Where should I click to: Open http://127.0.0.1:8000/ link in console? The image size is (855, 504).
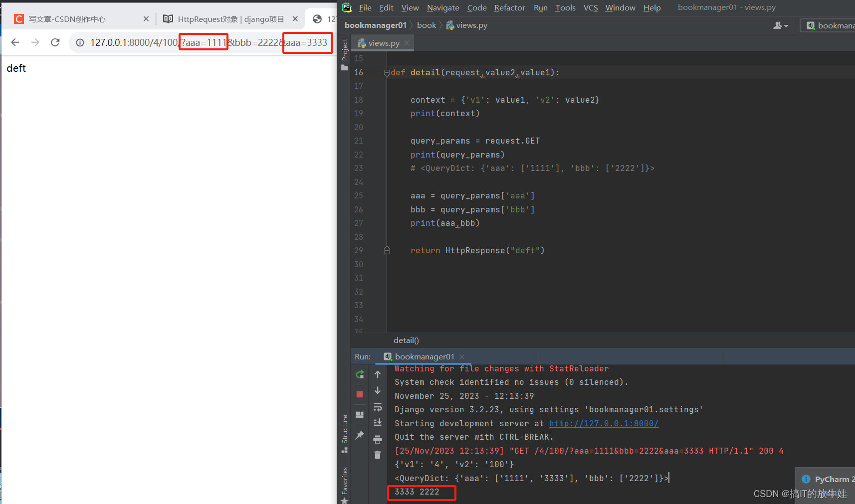point(604,423)
